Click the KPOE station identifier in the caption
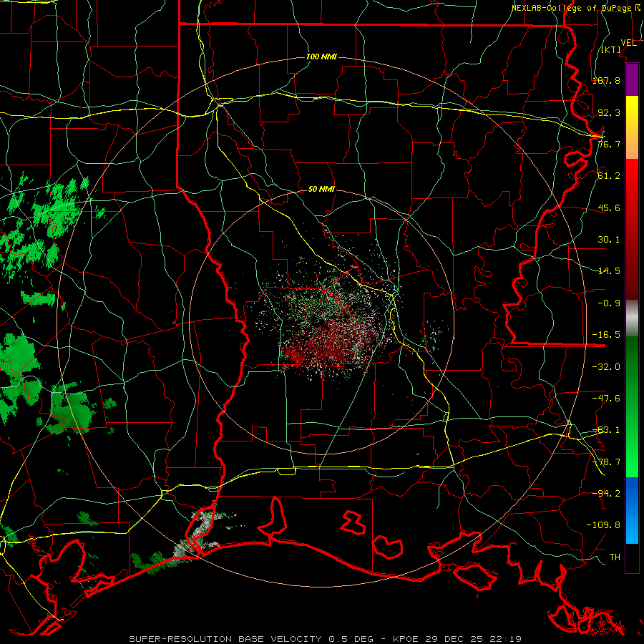Viewport: 644px width, 644px height. tap(406, 639)
